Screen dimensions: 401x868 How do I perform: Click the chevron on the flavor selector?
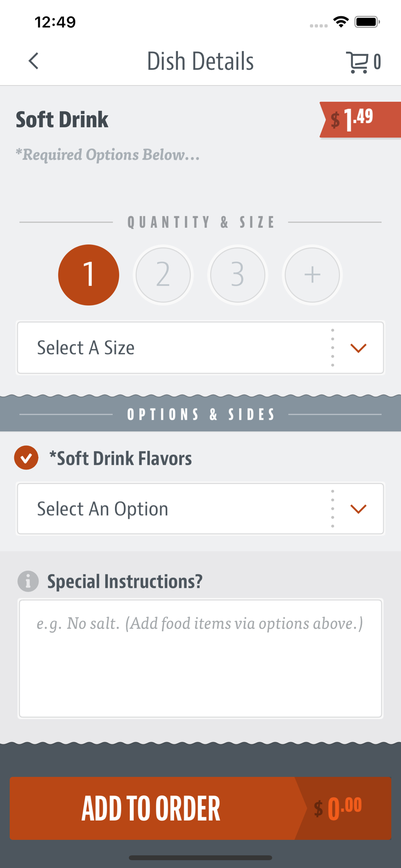[358, 509]
